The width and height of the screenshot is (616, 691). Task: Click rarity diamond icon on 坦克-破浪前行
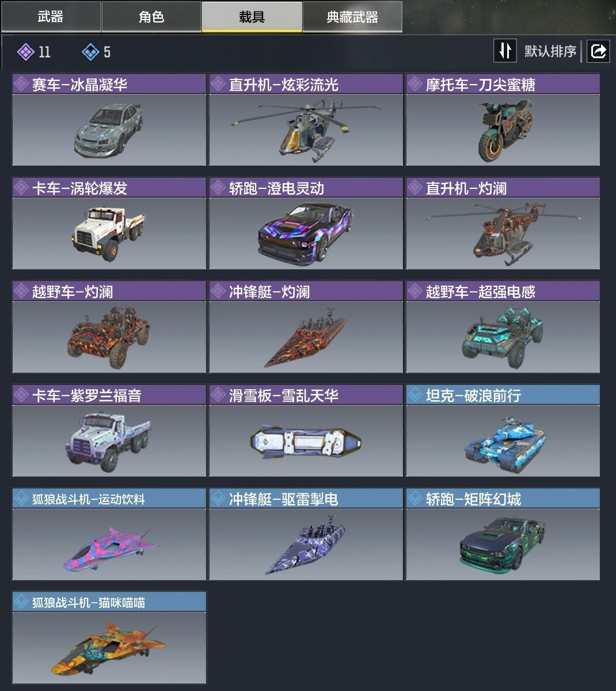pos(415,395)
